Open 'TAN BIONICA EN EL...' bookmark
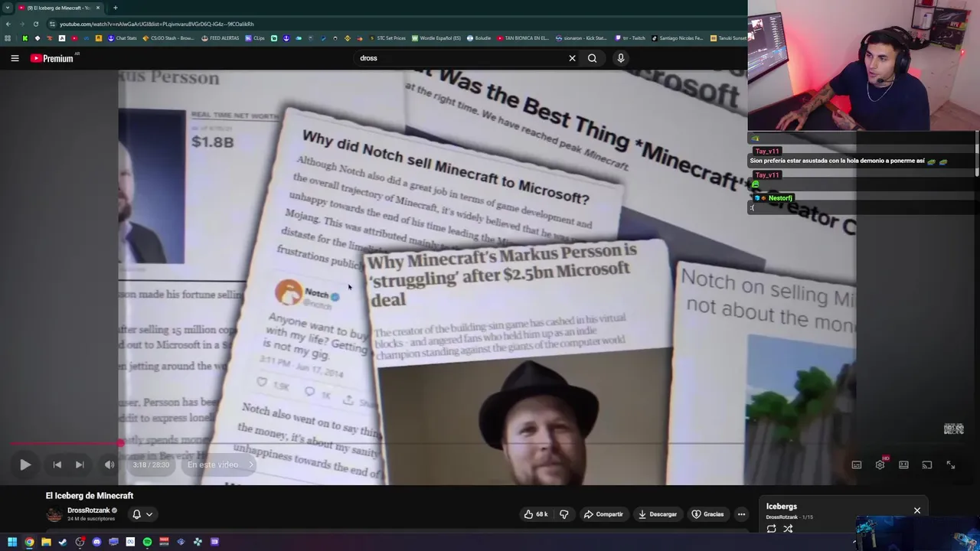Viewport: 980px width, 551px height. click(x=523, y=38)
